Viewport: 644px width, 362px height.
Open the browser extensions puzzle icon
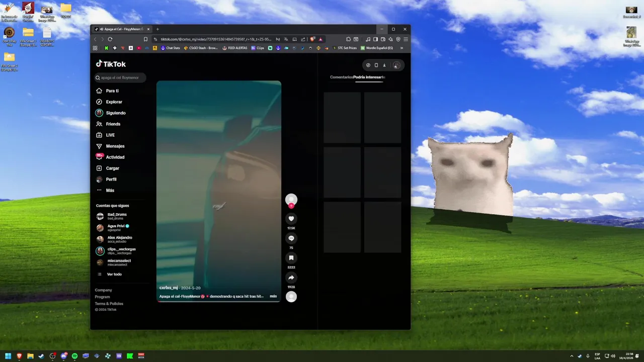pos(348,39)
